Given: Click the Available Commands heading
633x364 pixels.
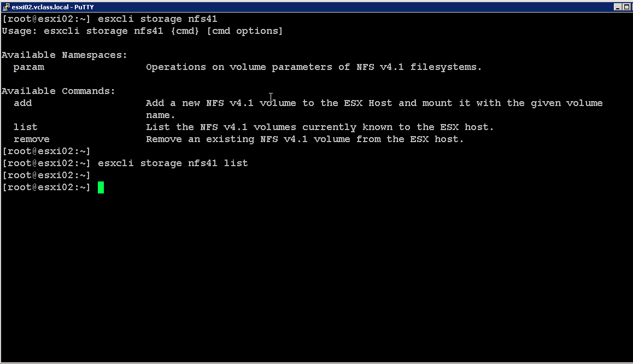Looking at the screenshot, I should [x=58, y=91].
